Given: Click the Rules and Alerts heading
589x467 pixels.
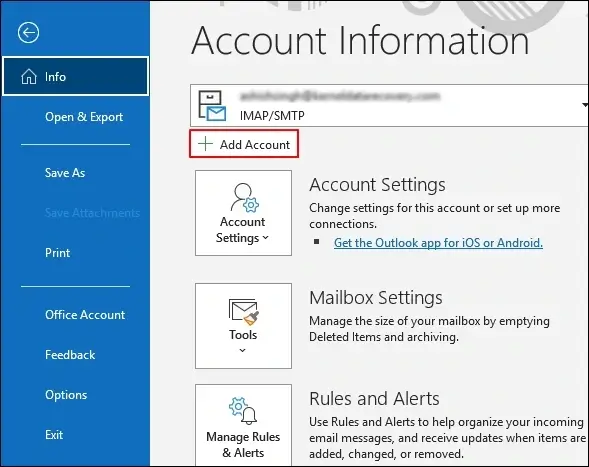Looking at the screenshot, I should [x=374, y=399].
